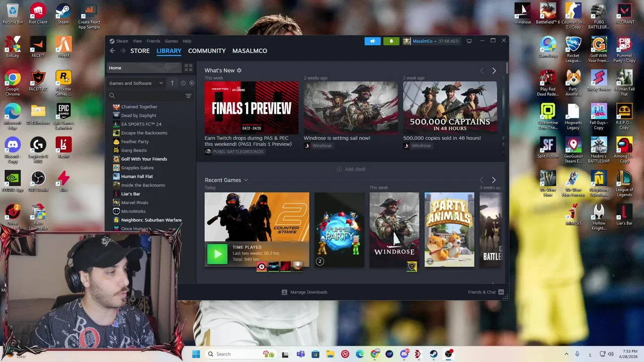The width and height of the screenshot is (644, 362).
Task: Open What's New settings gear
Action: [x=239, y=70]
